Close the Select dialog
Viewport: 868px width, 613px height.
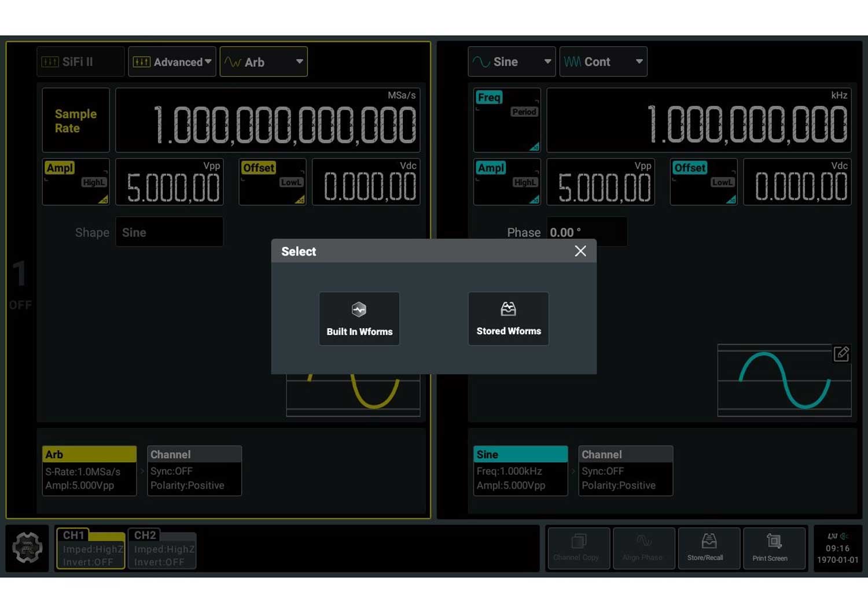click(x=580, y=251)
